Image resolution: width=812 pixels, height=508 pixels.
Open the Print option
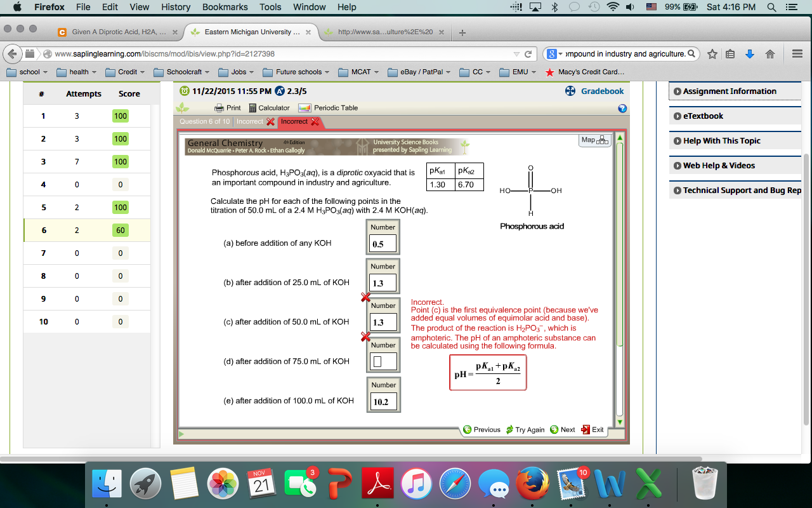pyautogui.click(x=228, y=108)
